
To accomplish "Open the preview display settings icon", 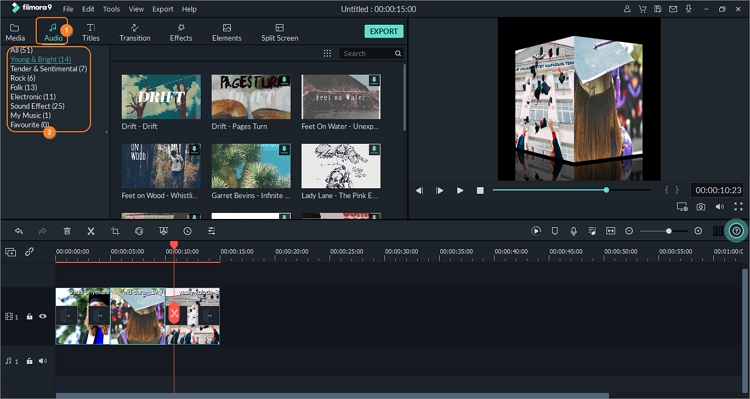I will tap(682, 207).
